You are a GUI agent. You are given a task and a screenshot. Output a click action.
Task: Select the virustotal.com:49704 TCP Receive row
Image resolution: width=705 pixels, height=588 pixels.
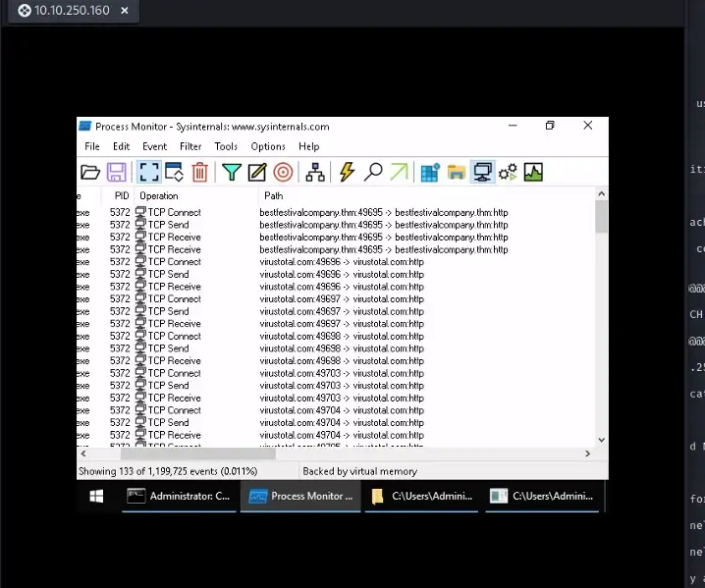336,435
